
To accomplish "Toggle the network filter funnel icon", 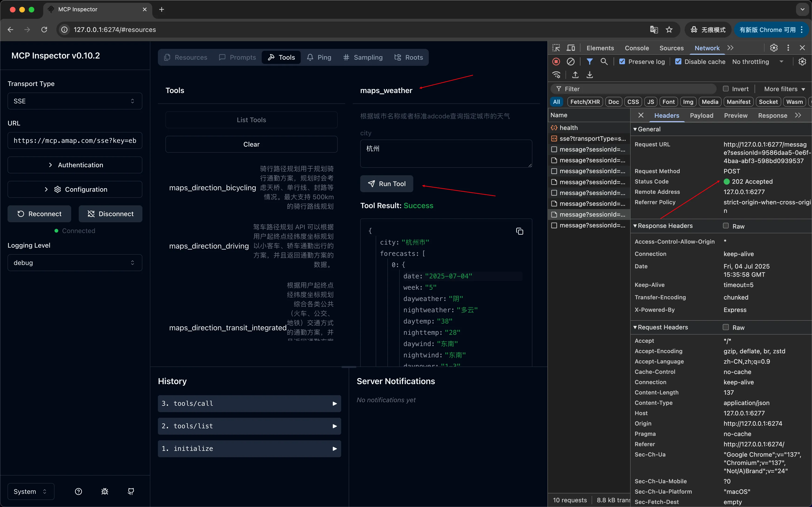I will (x=590, y=62).
